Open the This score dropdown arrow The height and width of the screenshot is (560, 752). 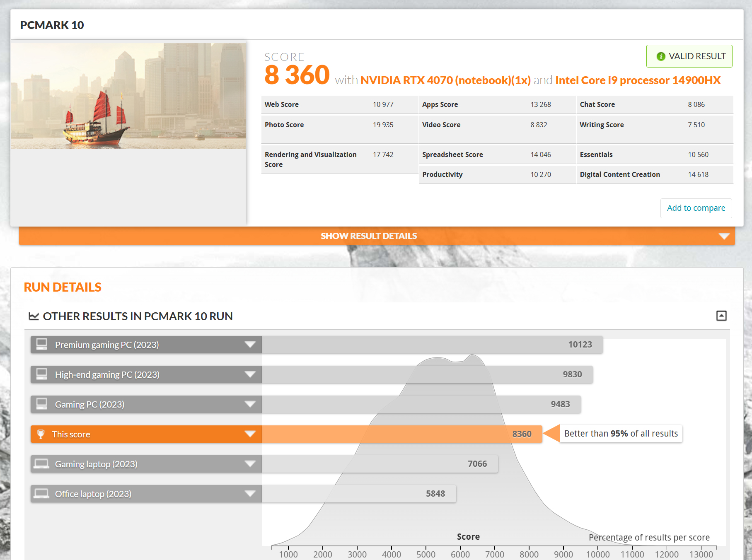pos(250,434)
